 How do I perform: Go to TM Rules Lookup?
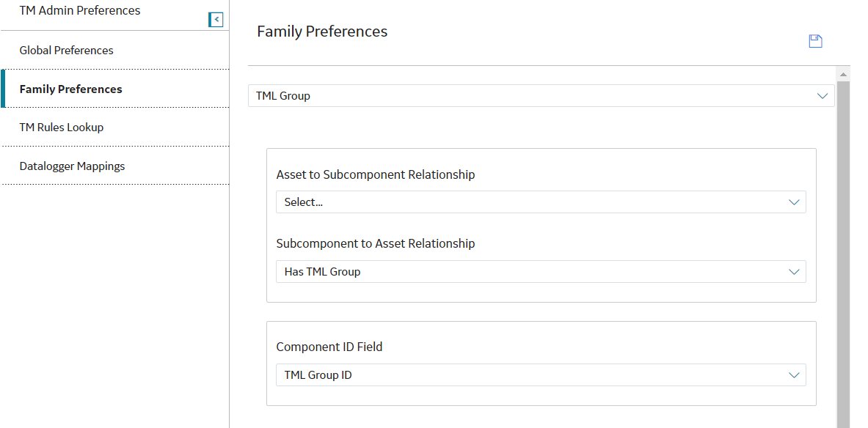(x=115, y=128)
